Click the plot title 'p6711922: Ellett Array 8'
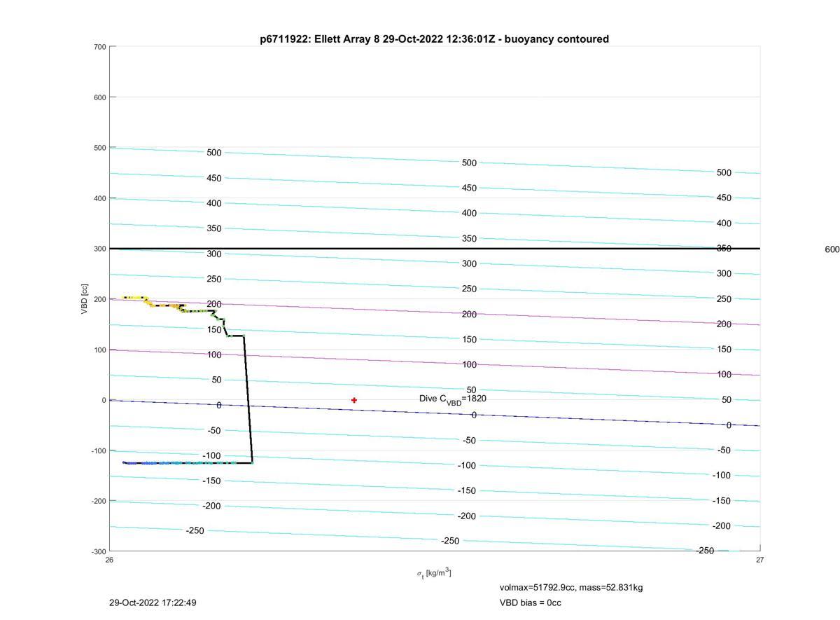 point(434,39)
